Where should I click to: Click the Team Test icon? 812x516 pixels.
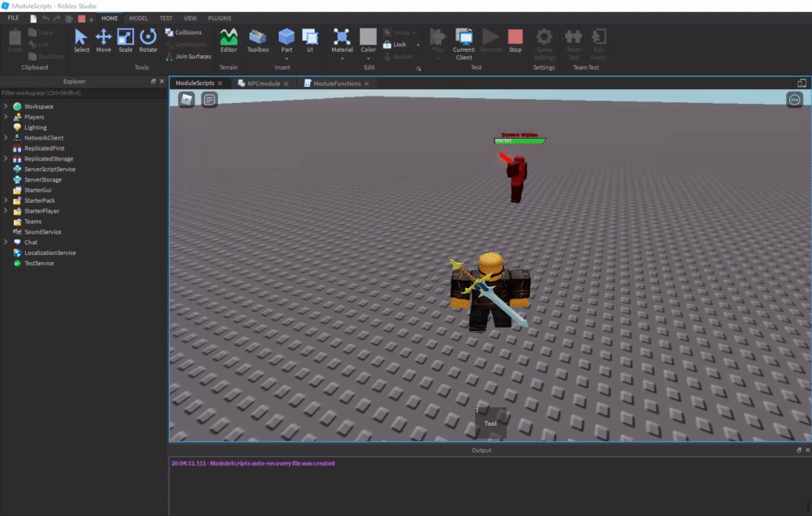pos(573,44)
